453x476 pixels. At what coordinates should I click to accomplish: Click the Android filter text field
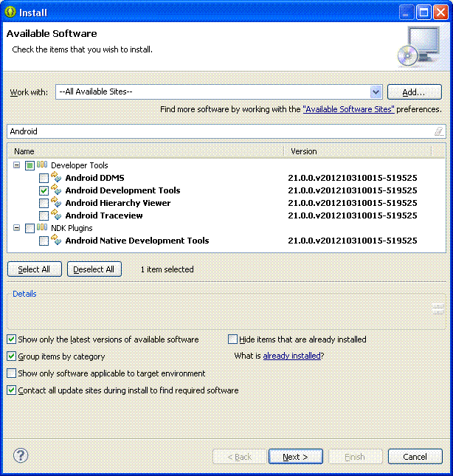point(226,131)
